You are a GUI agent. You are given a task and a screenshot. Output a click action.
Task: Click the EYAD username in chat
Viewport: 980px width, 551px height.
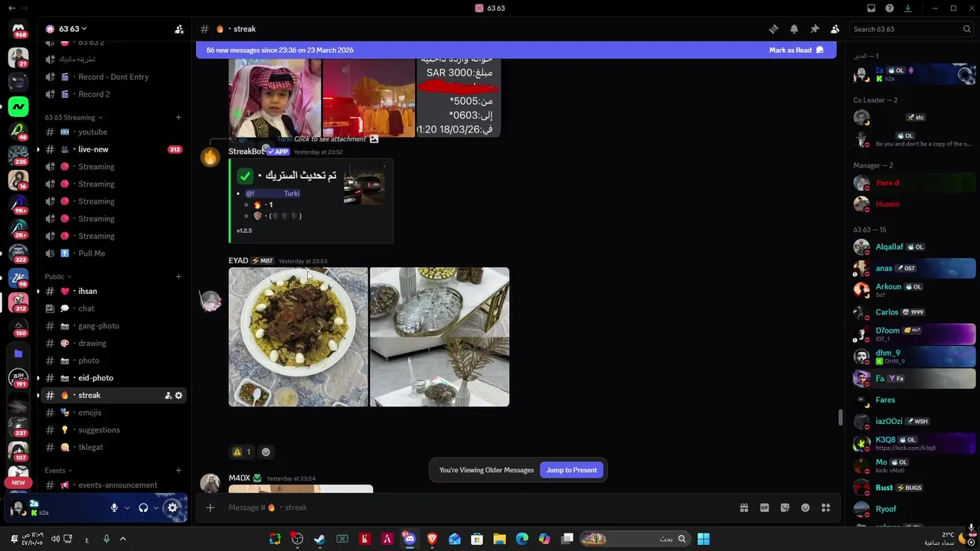[238, 261]
